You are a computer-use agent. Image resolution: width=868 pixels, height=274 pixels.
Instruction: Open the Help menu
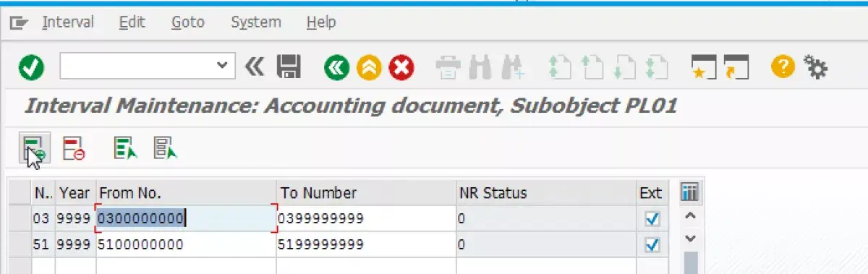(x=321, y=22)
